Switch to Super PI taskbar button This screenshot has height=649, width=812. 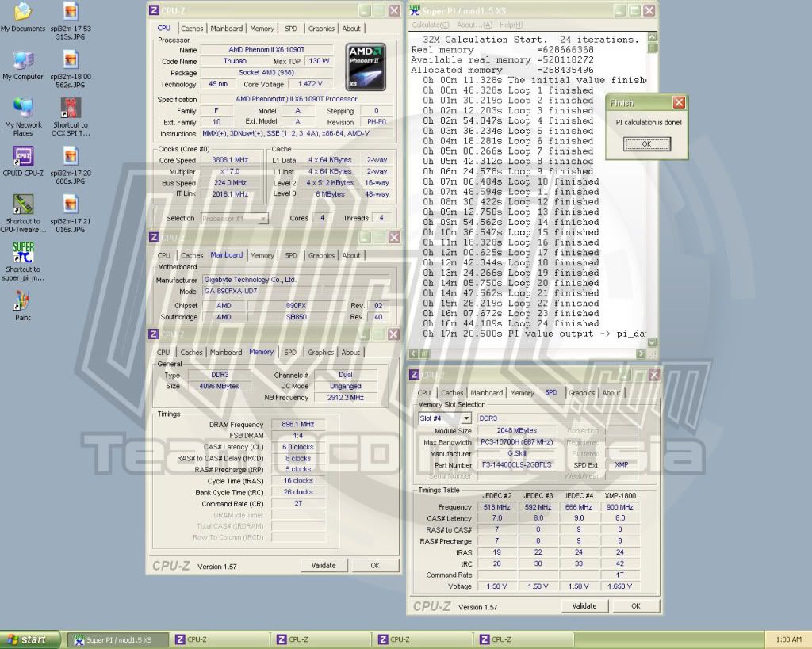(x=117, y=639)
